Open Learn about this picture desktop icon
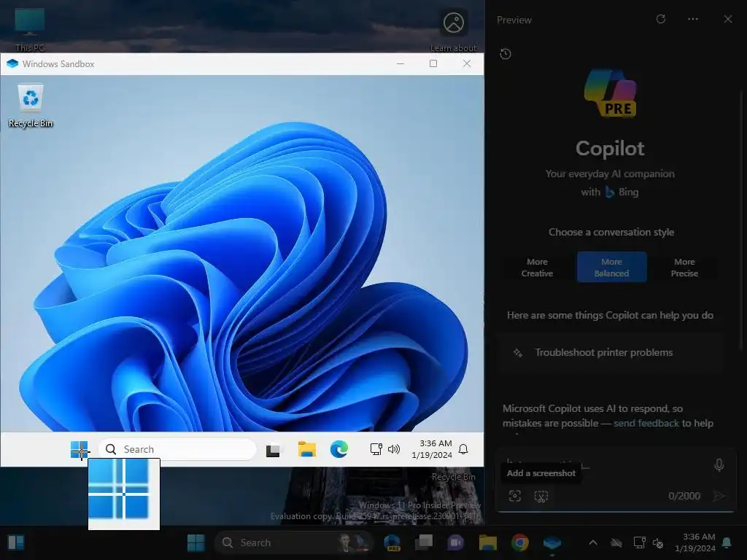Image resolution: width=747 pixels, height=560 pixels. [x=453, y=29]
